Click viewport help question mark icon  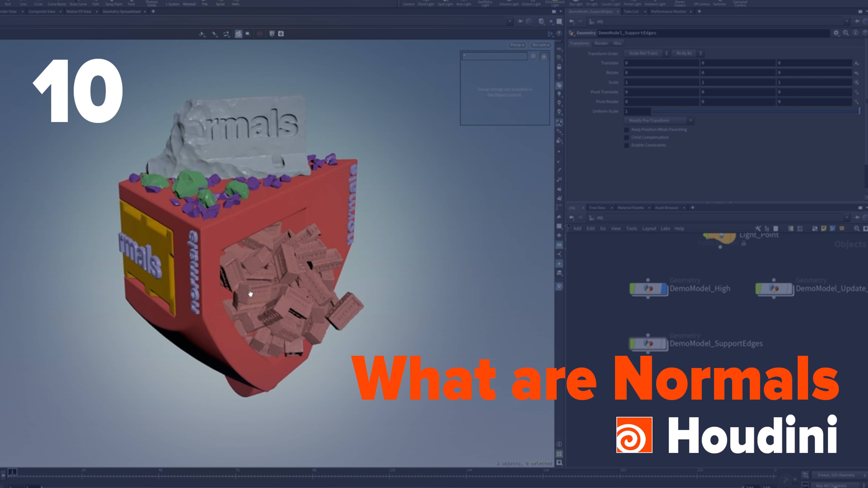click(559, 33)
